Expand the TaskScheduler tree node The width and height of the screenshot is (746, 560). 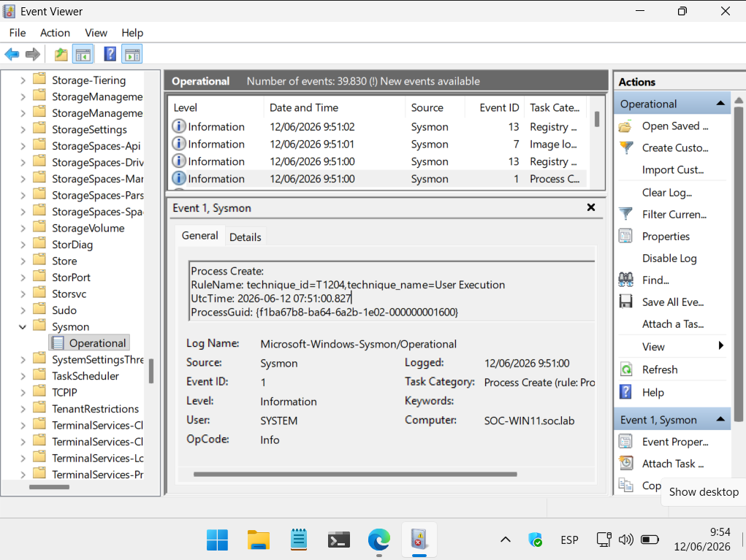(23, 376)
